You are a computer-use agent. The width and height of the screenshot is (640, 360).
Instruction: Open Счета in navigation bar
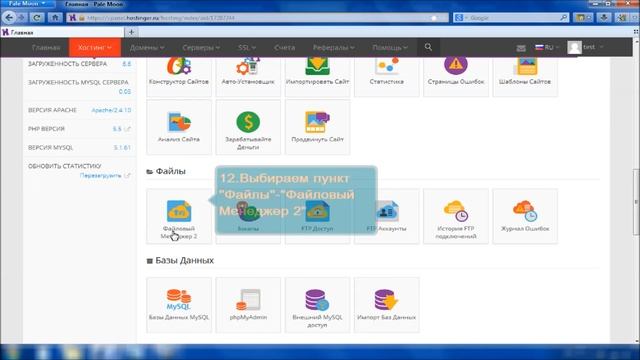284,47
